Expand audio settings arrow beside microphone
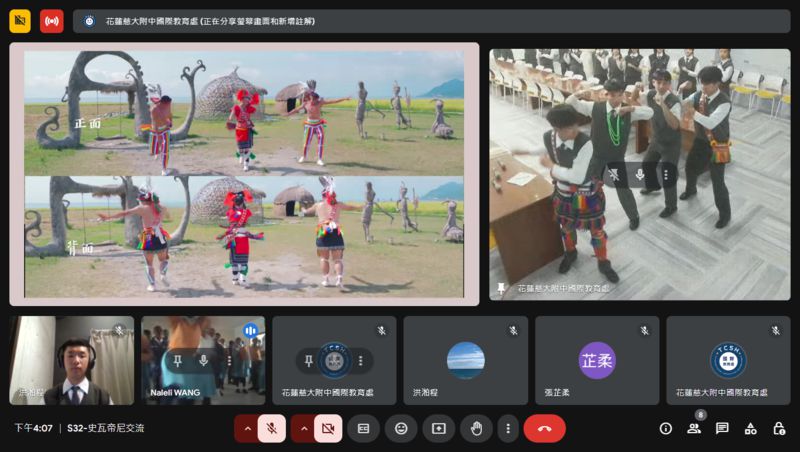Image resolution: width=800 pixels, height=452 pixels. click(x=247, y=428)
